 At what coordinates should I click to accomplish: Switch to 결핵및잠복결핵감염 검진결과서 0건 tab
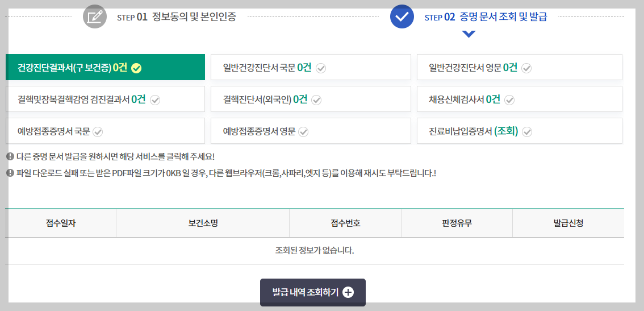pos(105,99)
